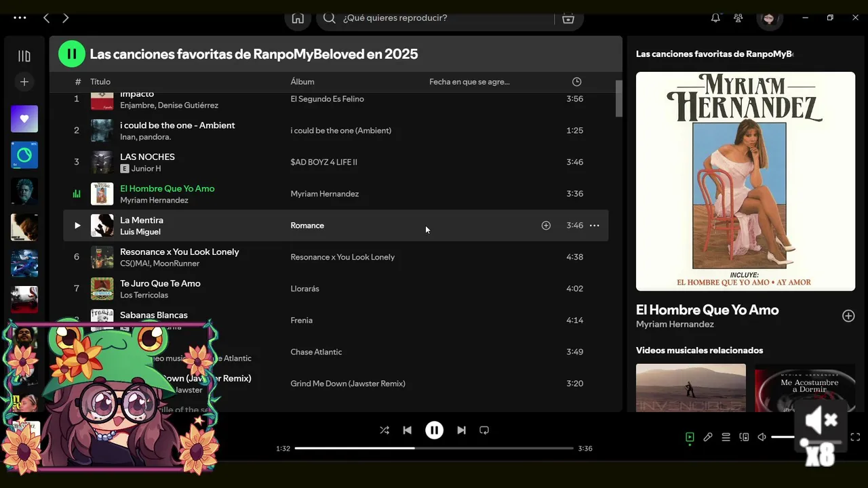Select track LAS NOCHES

point(147,157)
